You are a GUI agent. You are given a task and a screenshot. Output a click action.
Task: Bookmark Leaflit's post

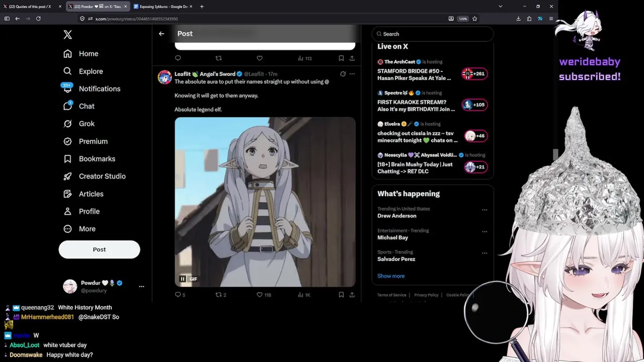tap(341, 295)
